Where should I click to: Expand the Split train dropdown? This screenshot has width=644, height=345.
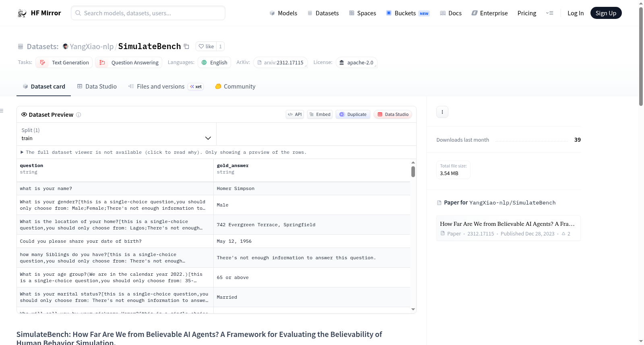point(116,134)
